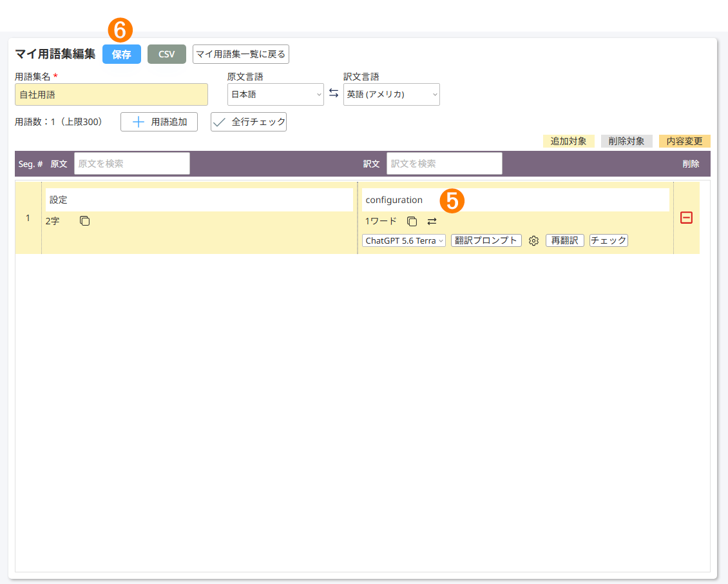Click 再翻訳 to retranslate the term
This screenshot has width=728, height=584.
point(564,240)
